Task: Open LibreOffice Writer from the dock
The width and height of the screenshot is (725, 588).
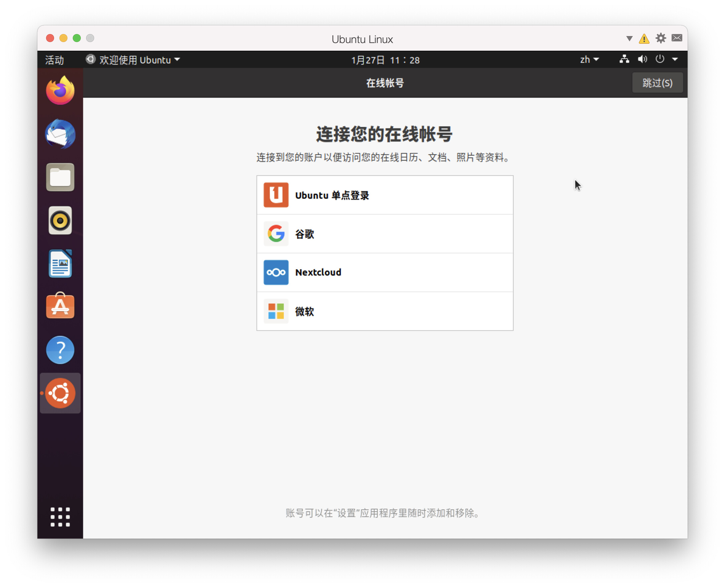Action: [x=60, y=264]
